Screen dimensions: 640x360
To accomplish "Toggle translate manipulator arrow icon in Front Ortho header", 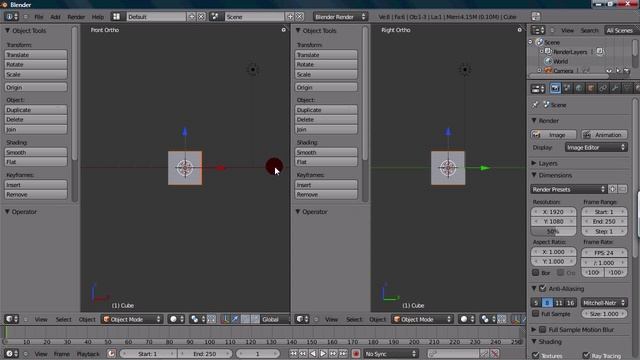I will [x=236, y=319].
